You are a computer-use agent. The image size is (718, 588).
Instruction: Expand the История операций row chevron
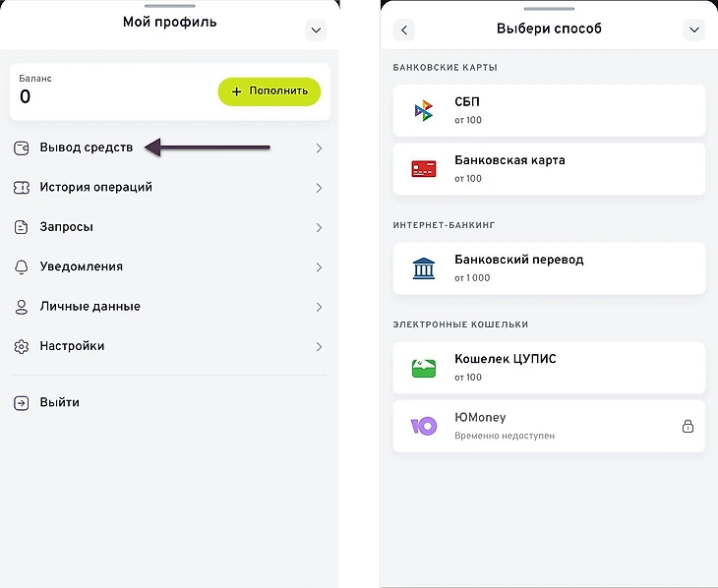[x=319, y=188]
